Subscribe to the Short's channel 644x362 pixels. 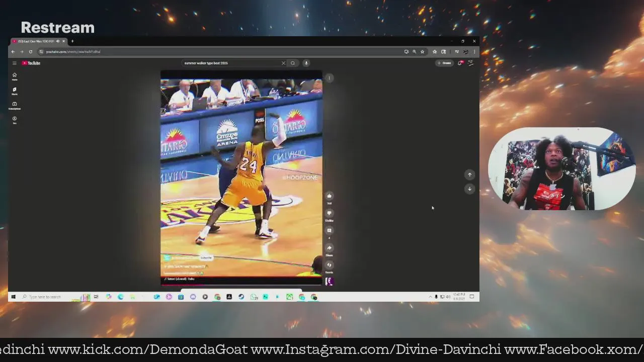[x=206, y=258]
